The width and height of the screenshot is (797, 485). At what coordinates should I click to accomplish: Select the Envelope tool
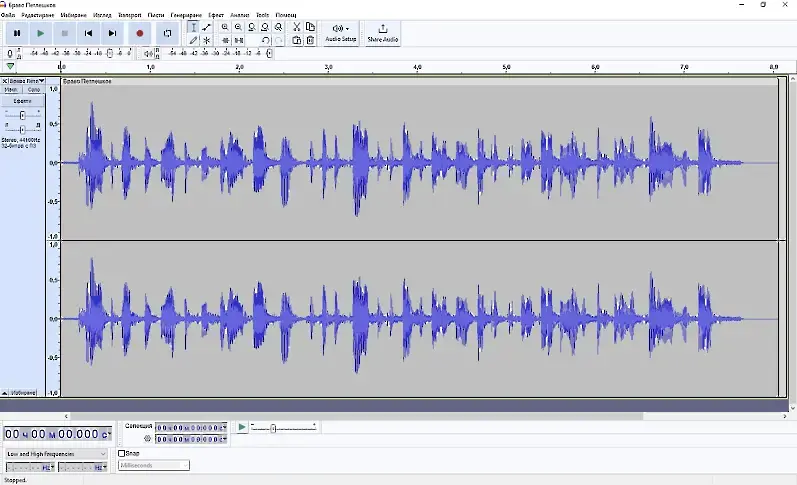206,27
